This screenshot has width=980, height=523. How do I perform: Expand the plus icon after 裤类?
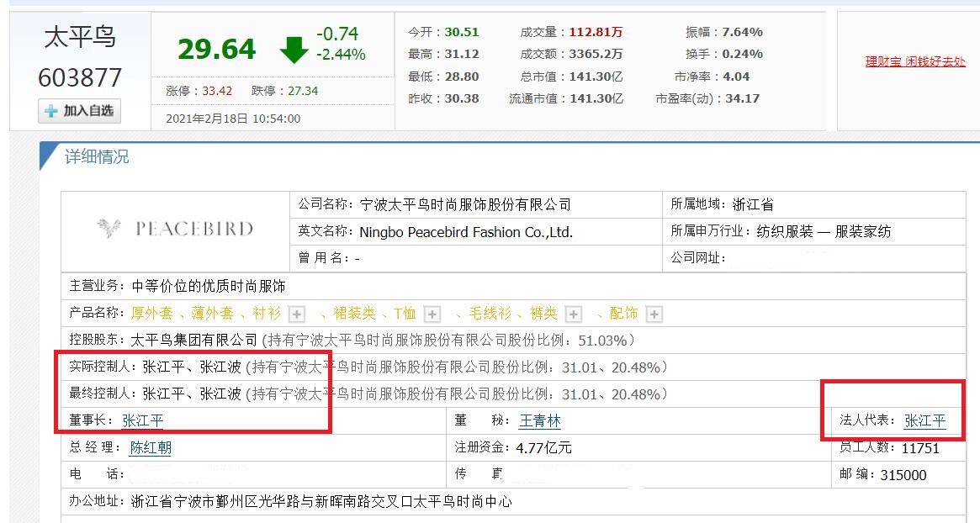click(x=573, y=314)
